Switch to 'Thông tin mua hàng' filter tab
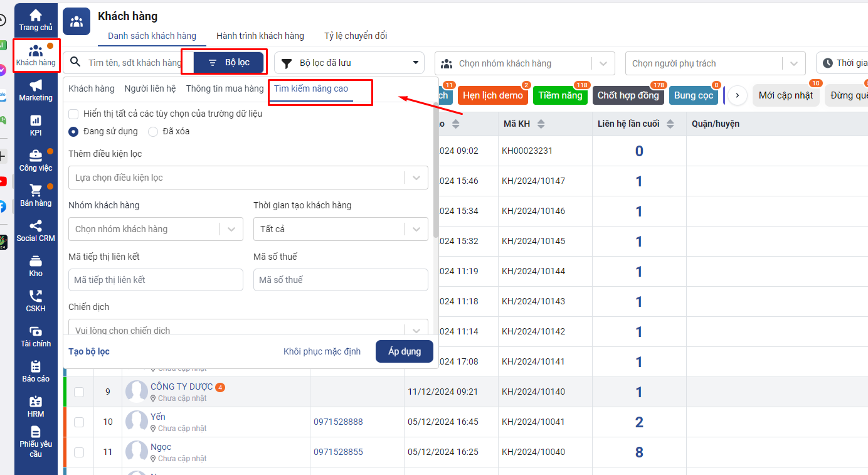This screenshot has width=868, height=475. point(225,88)
